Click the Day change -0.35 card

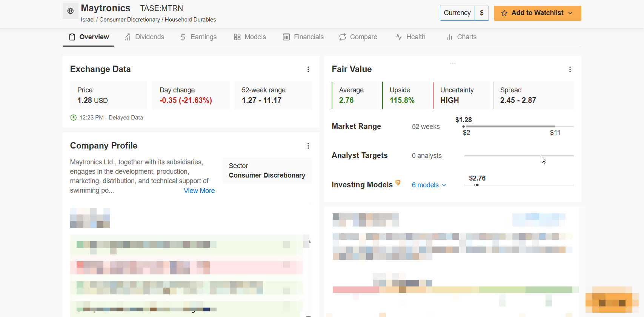pos(191,95)
